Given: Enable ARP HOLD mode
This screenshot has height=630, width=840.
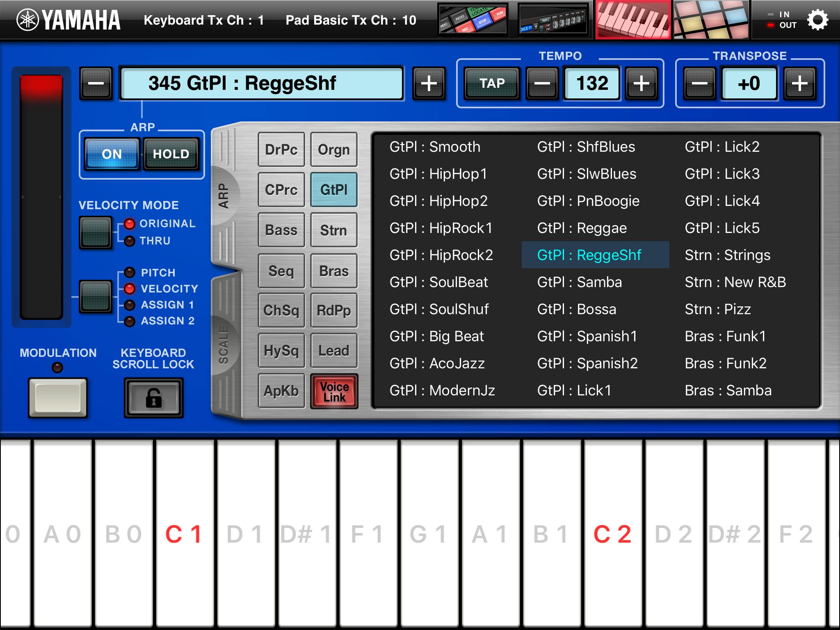Looking at the screenshot, I should tap(171, 154).
